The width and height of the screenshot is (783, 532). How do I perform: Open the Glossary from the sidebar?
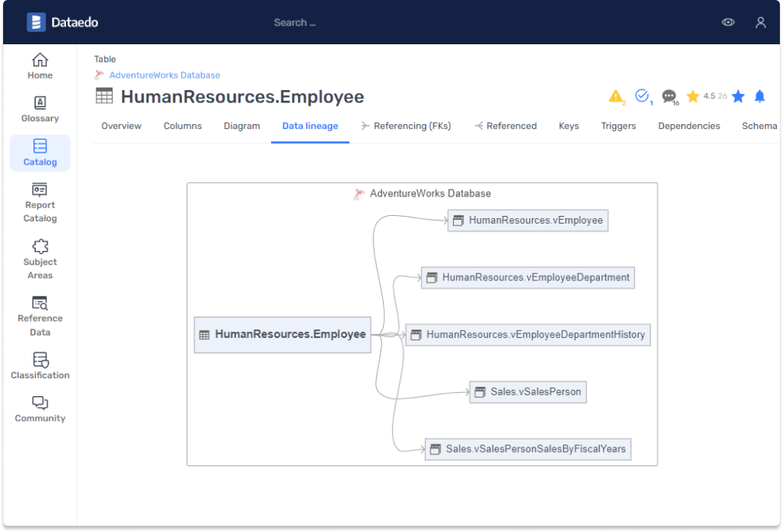coord(40,109)
